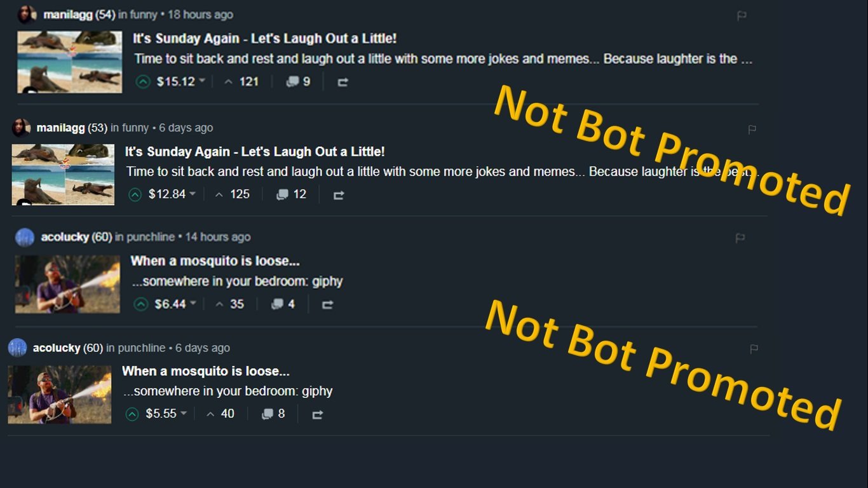Resteem the $12.84 post

[339, 195]
